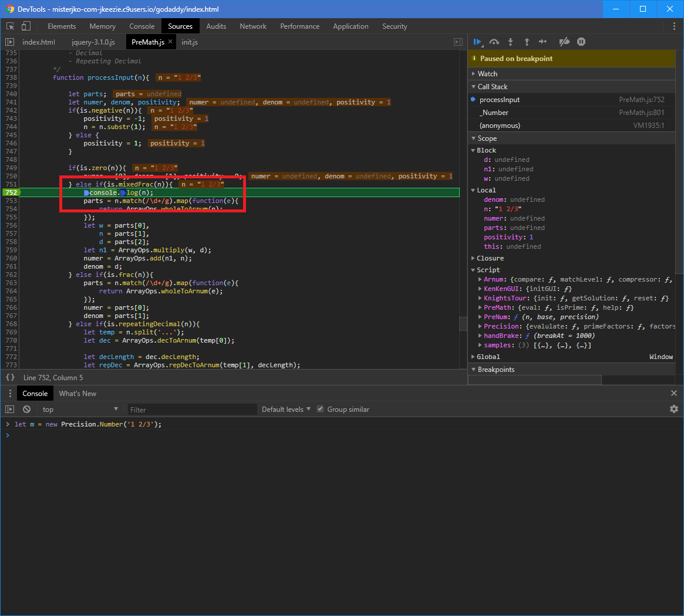Screen dimensions: 684x616
Task: Toggle the Group similar checkbox
Action: (320, 409)
